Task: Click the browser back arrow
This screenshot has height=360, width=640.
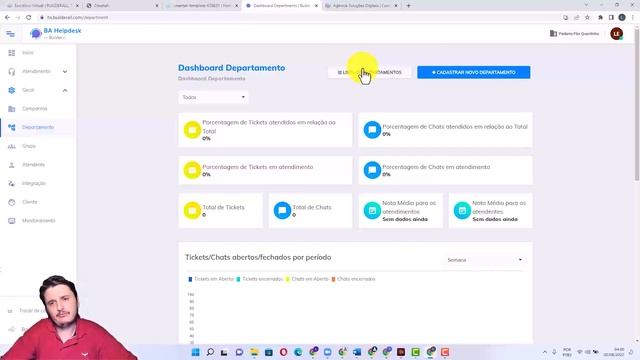Action: point(7,17)
